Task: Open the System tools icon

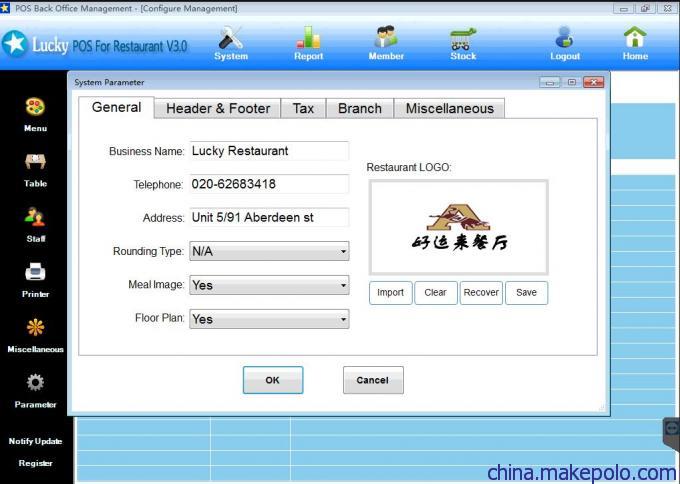Action: [231, 43]
